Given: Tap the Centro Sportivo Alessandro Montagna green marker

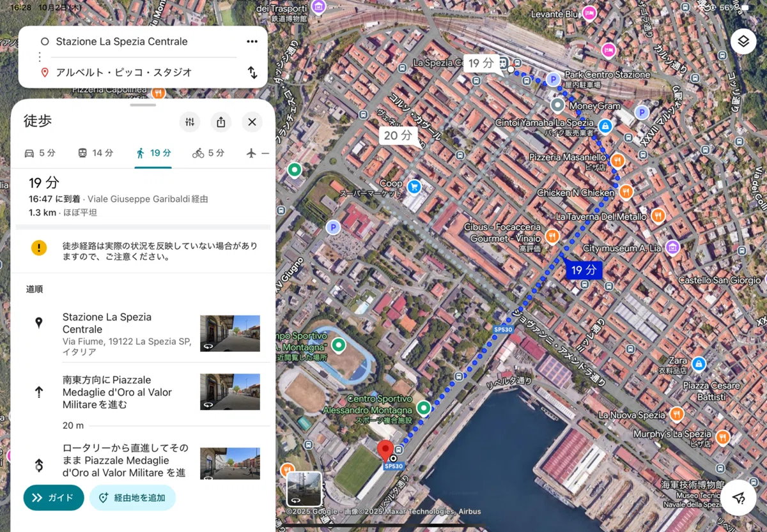Looking at the screenshot, I should point(424,407).
